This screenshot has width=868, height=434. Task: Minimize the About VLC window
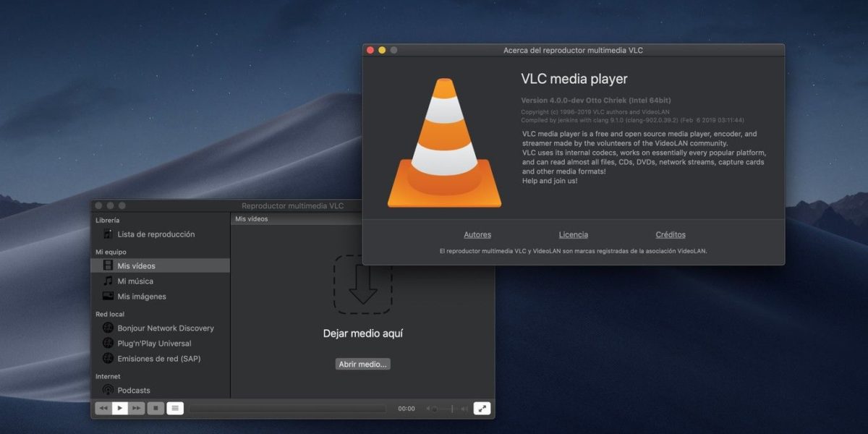382,50
